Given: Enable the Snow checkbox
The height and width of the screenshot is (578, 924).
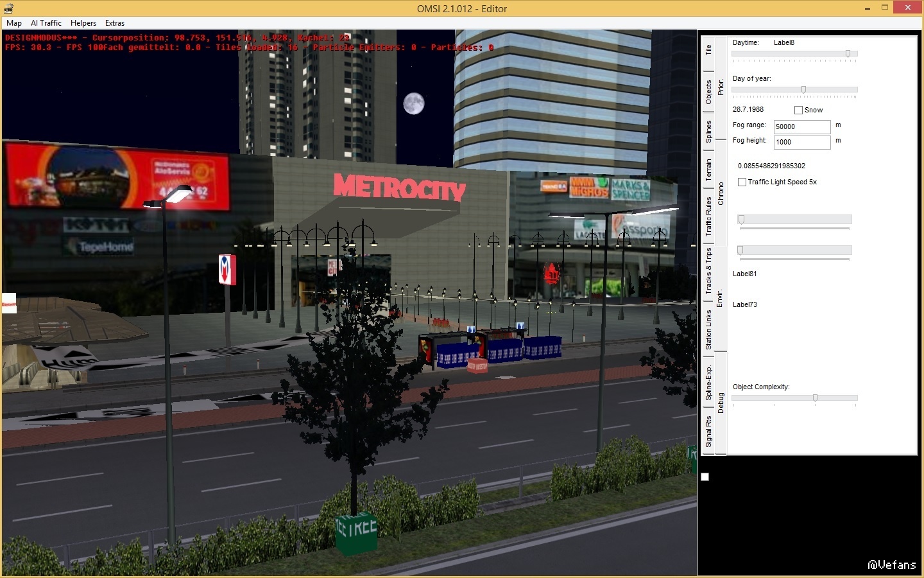Looking at the screenshot, I should [x=798, y=110].
